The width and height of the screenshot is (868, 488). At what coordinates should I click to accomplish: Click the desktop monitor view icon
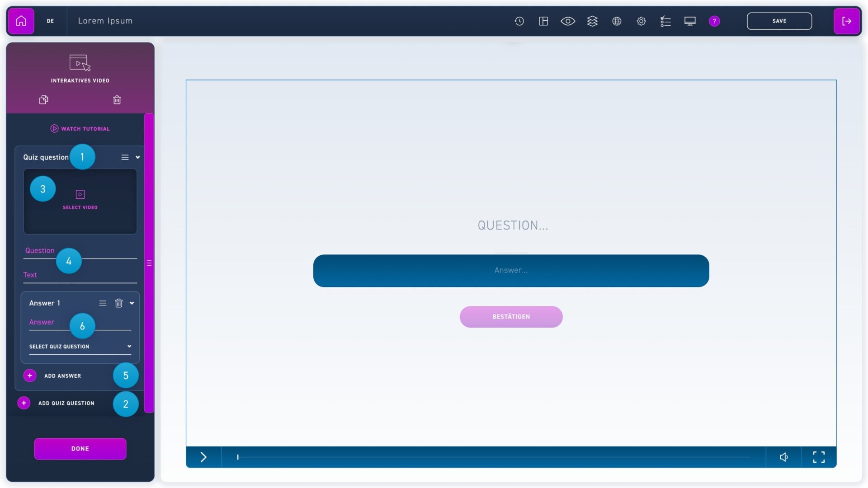coord(690,21)
